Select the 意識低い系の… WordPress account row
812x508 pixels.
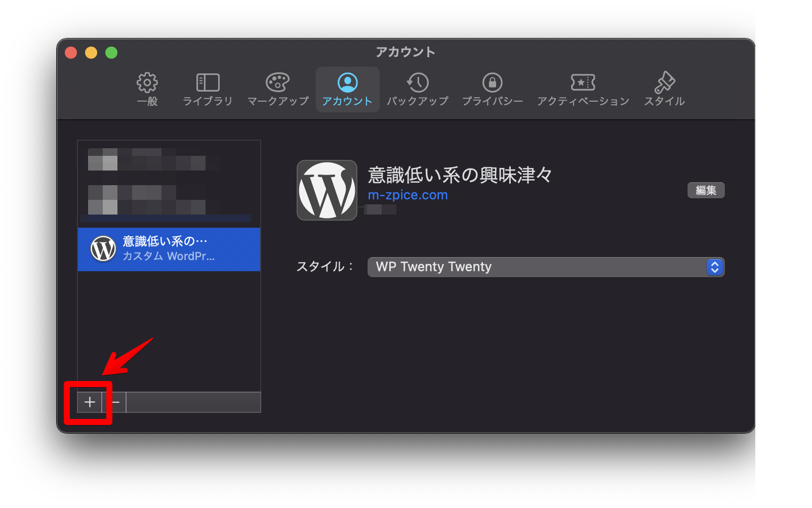[x=169, y=249]
